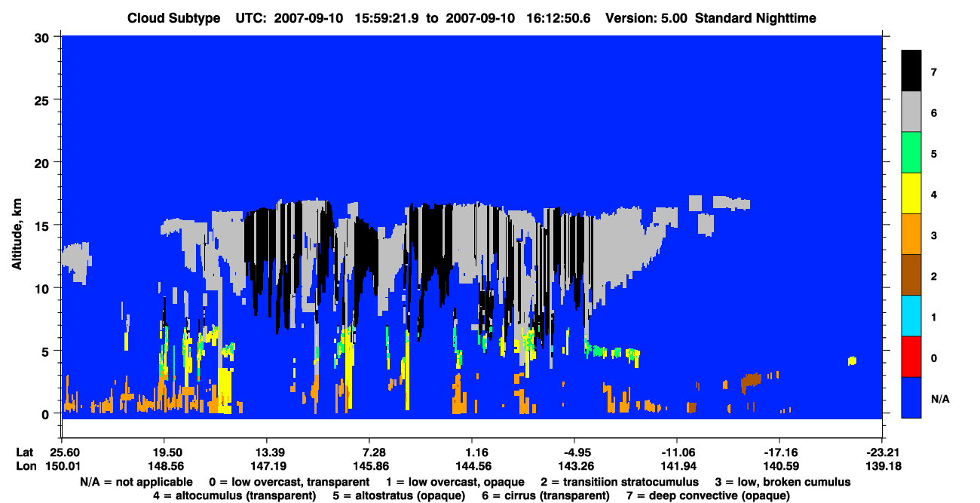Click '2 = transitiion stratocumulus' legend text
Image resolution: width=980 pixels, height=503 pixels.
click(x=620, y=482)
